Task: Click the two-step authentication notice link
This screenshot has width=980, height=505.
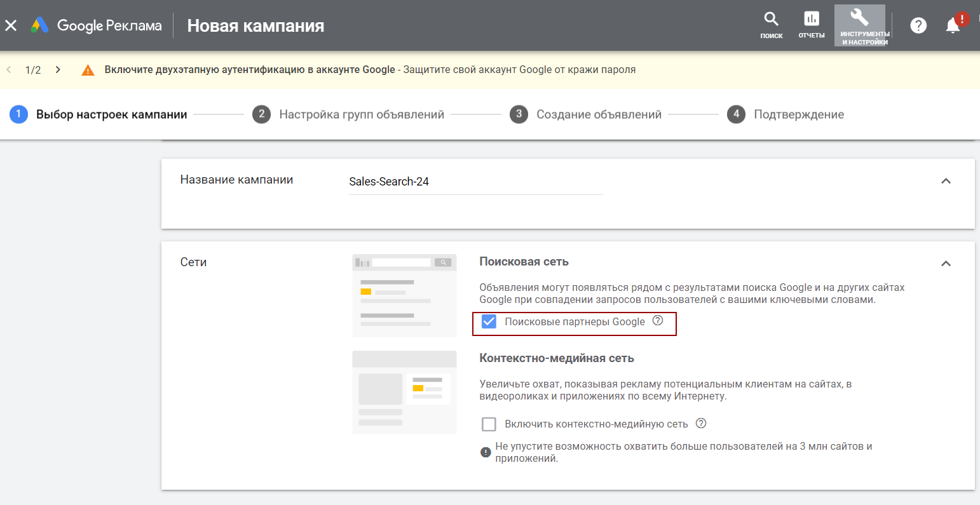Action: pos(250,70)
